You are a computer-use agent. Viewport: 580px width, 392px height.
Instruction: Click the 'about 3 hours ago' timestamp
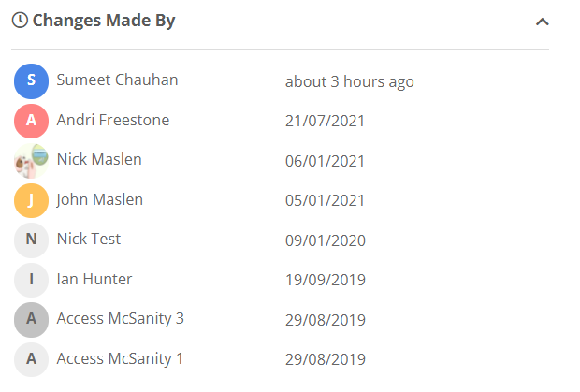pyautogui.click(x=350, y=82)
